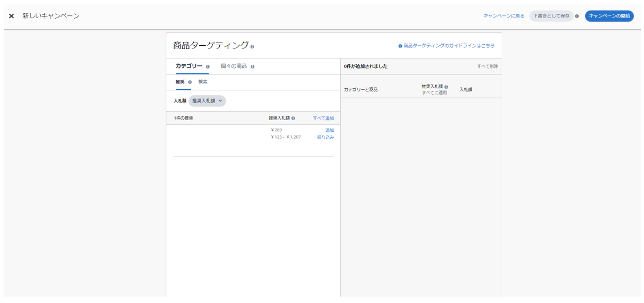Click 入札額 column header in right panel
Viewport: 644px width, 303px height.
[466, 90]
